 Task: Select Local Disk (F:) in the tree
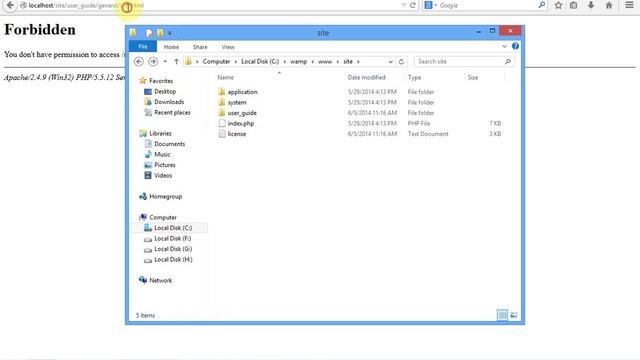coord(172,238)
